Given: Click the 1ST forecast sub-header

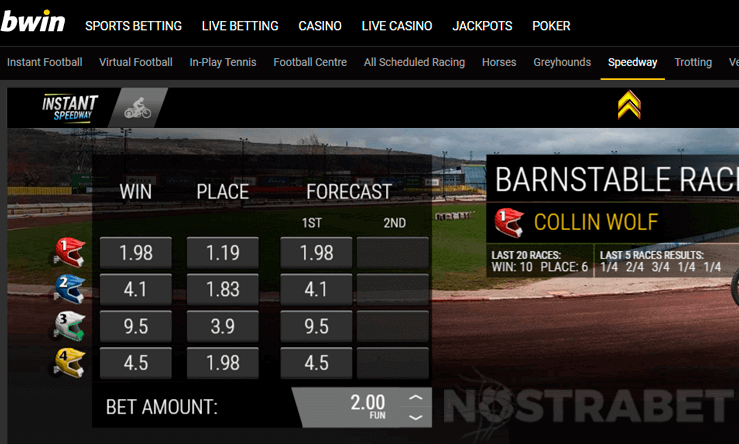Looking at the screenshot, I should click(312, 223).
